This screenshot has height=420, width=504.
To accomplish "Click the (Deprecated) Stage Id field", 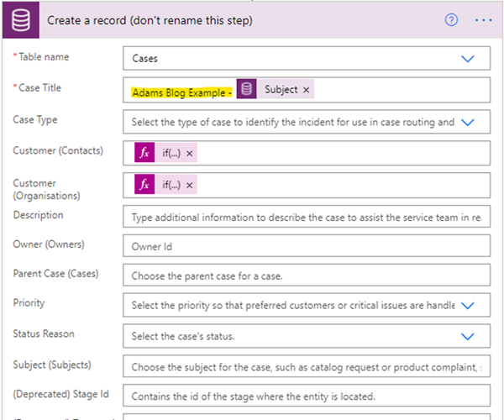I will (307, 396).
